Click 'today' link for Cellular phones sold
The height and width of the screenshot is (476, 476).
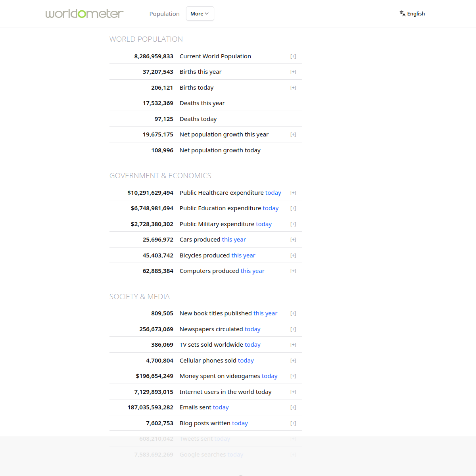pyautogui.click(x=246, y=361)
